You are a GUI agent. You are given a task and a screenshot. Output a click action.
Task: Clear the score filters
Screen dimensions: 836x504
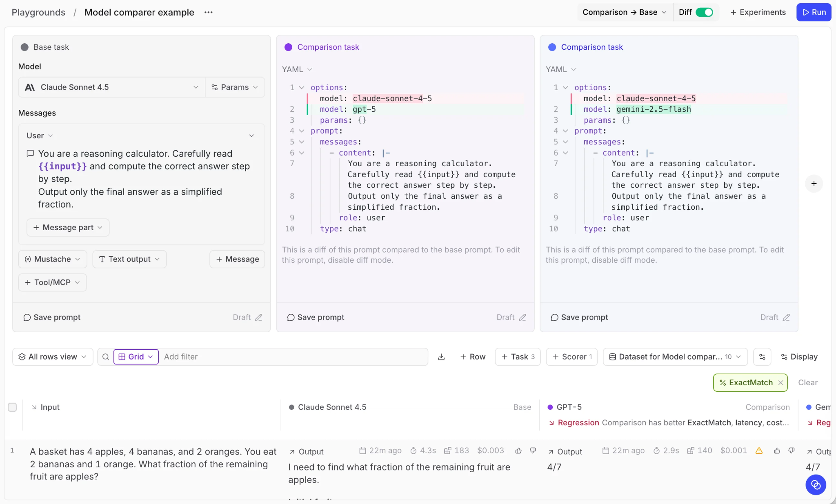[808, 383]
